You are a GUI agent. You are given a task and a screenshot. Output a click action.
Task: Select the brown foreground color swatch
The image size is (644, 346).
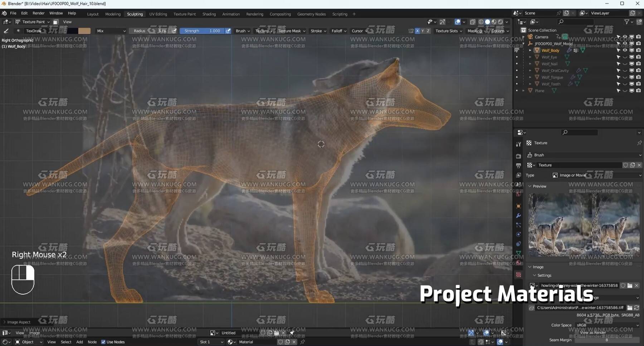pyautogui.click(x=84, y=31)
